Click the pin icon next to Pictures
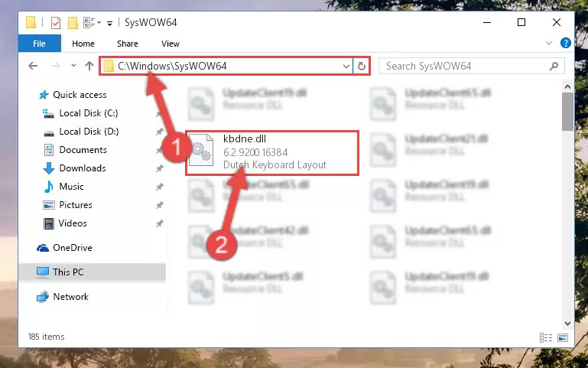This screenshot has height=368, width=588. (x=160, y=205)
